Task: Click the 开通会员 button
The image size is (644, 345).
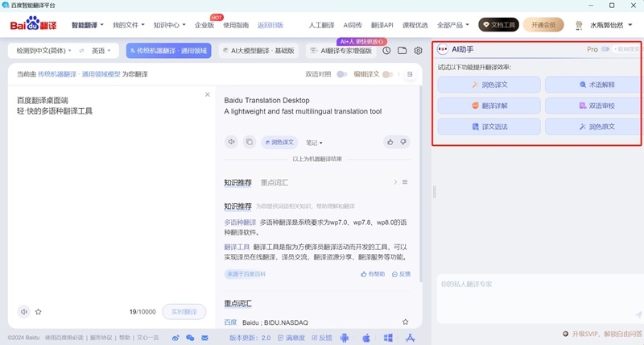Action: (x=543, y=25)
